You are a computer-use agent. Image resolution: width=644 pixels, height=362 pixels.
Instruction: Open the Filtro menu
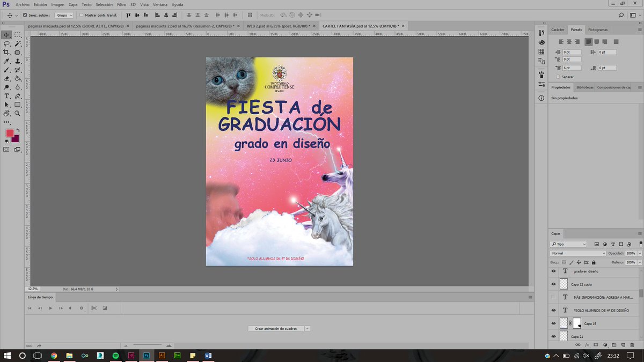pyautogui.click(x=122, y=4)
